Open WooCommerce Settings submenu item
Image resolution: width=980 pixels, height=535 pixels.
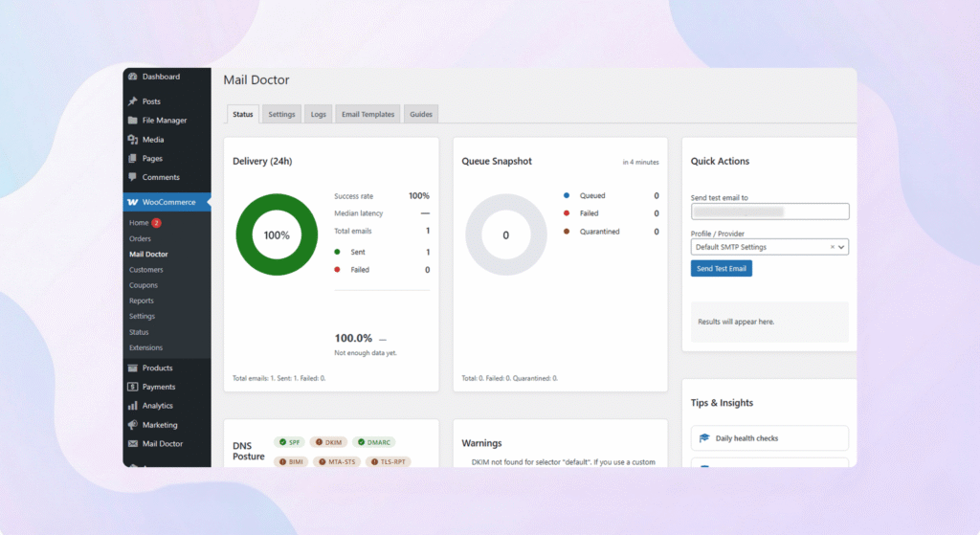(x=142, y=316)
